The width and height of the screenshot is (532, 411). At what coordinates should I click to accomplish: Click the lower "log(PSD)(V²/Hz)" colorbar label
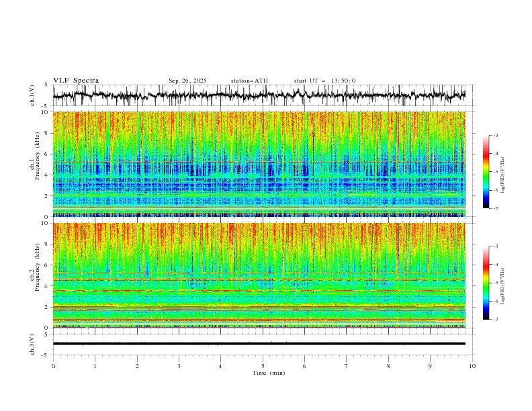coord(502,286)
